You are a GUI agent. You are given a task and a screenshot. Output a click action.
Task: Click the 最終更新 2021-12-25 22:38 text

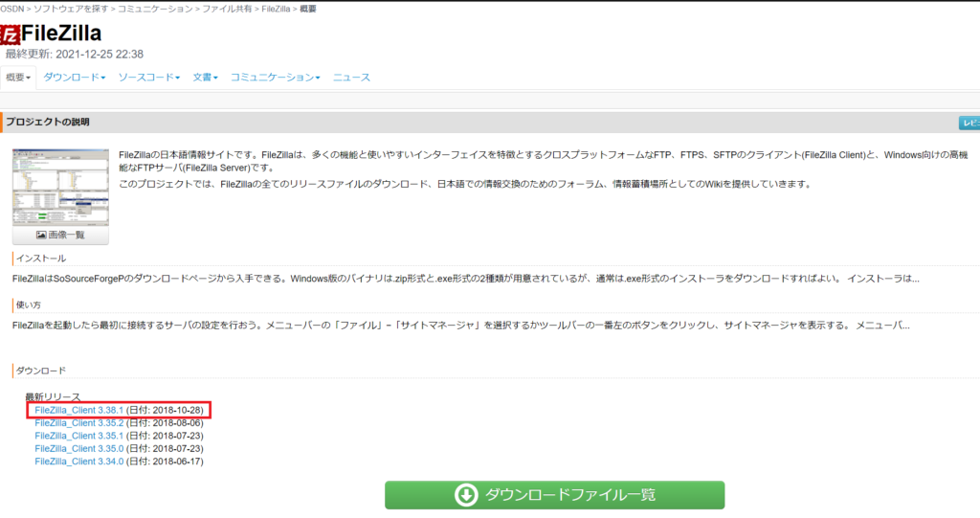click(x=75, y=55)
